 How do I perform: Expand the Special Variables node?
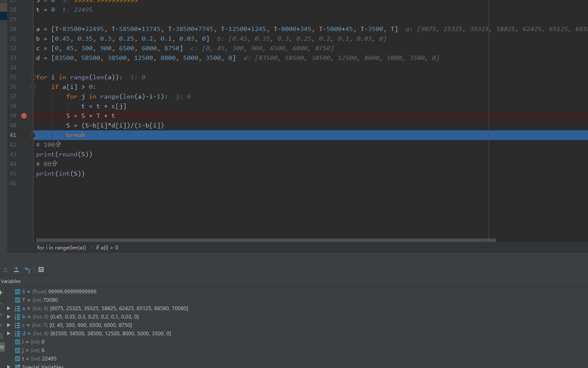(8, 366)
